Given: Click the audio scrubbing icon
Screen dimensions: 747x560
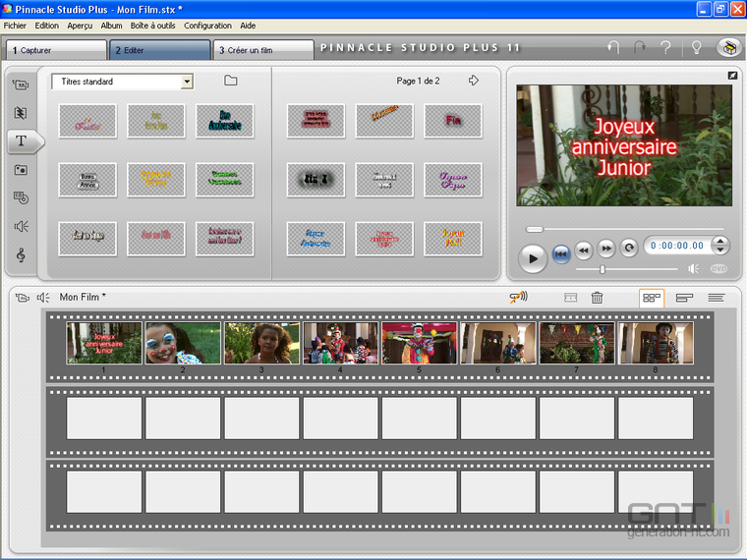Looking at the screenshot, I should 518,297.
